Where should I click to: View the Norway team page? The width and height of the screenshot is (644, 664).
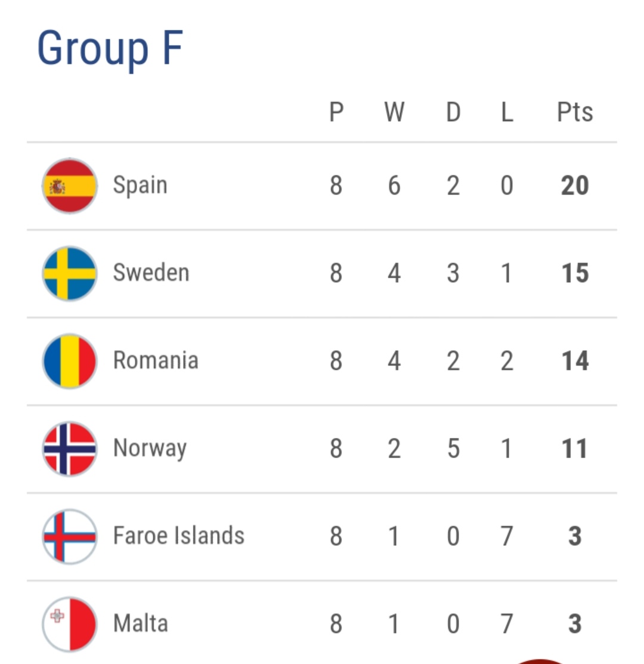click(150, 449)
